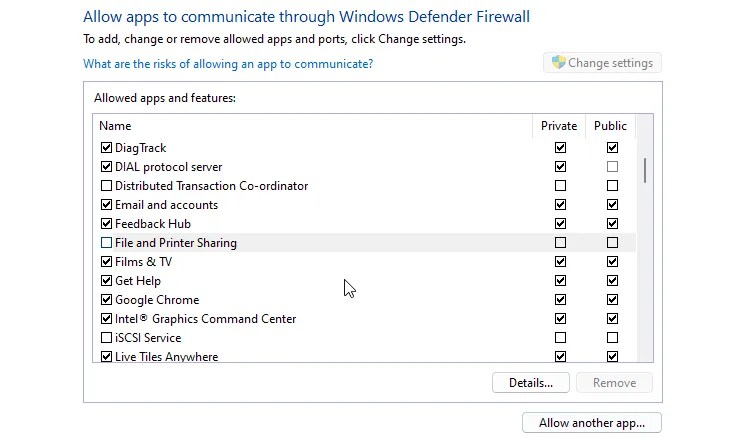The width and height of the screenshot is (750, 440).
Task: Click the Remove button
Action: [614, 383]
